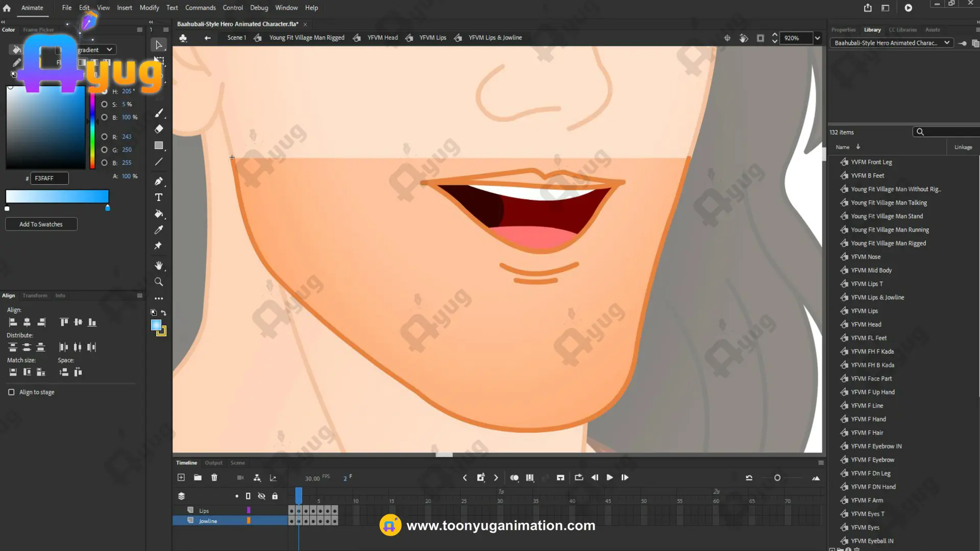Screen dimensions: 980x551
Task: Select the Text tool
Action: 159,197
